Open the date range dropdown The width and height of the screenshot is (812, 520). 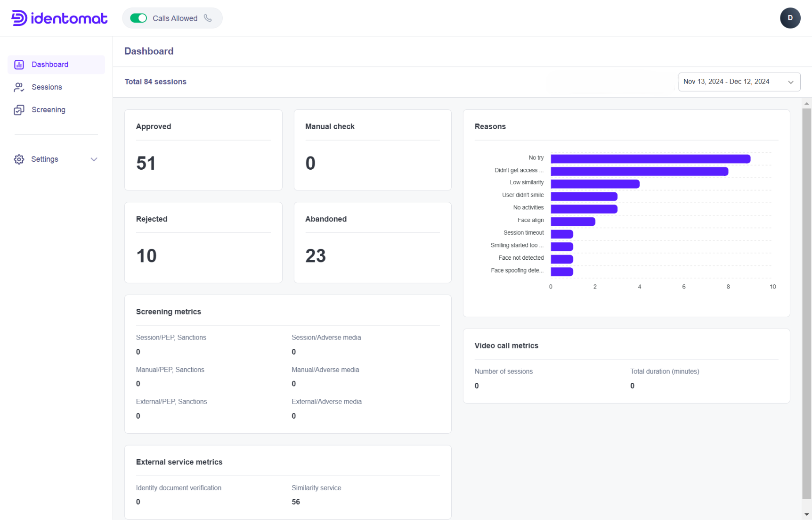[739, 82]
